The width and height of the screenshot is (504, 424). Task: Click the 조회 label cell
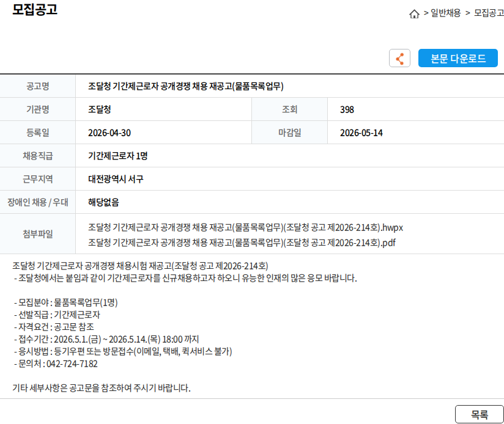point(289,109)
